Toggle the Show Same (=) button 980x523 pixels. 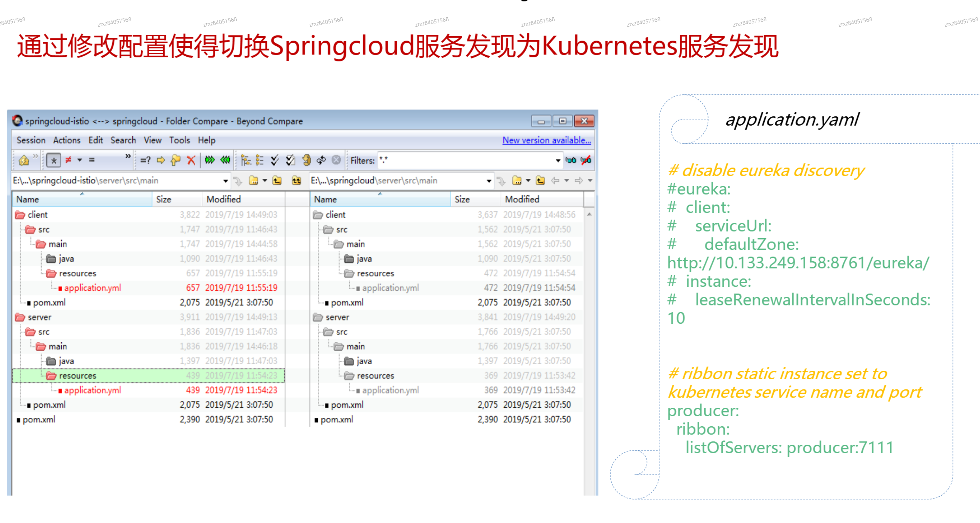click(x=92, y=160)
